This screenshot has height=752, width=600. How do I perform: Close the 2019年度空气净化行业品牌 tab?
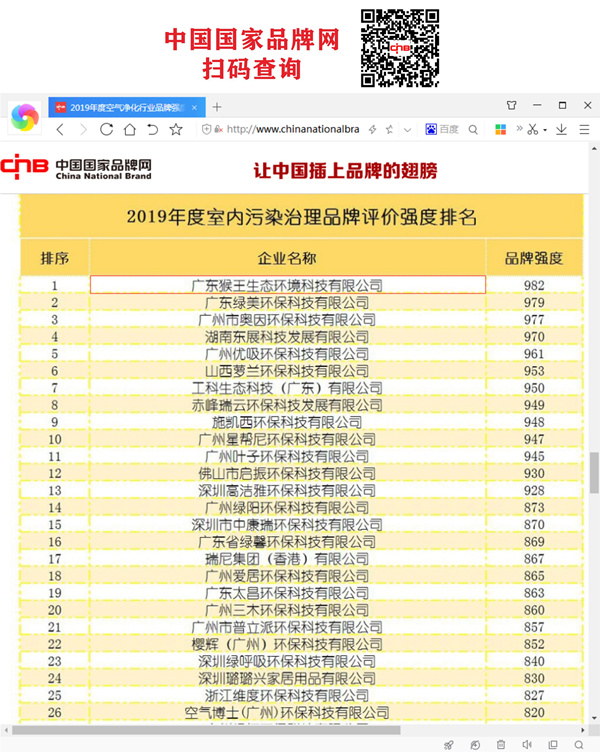194,107
